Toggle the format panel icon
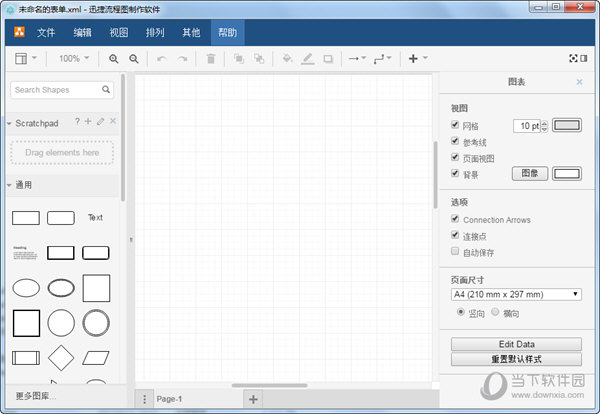 coord(584,58)
